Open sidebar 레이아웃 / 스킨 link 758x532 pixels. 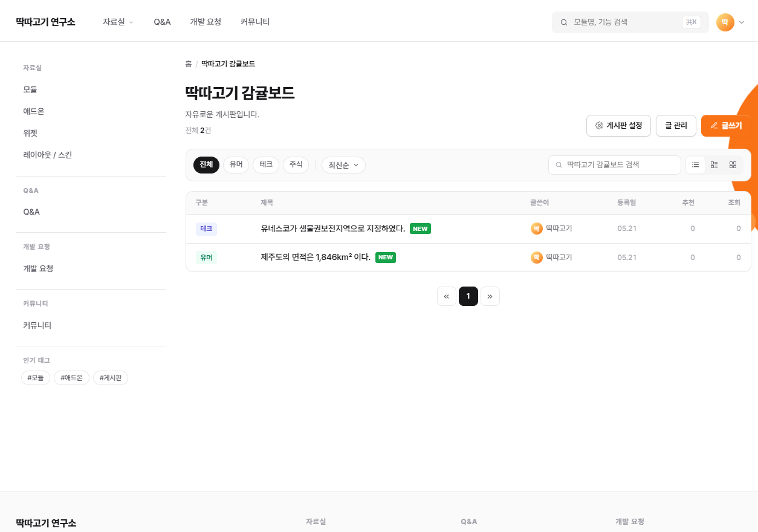48,155
